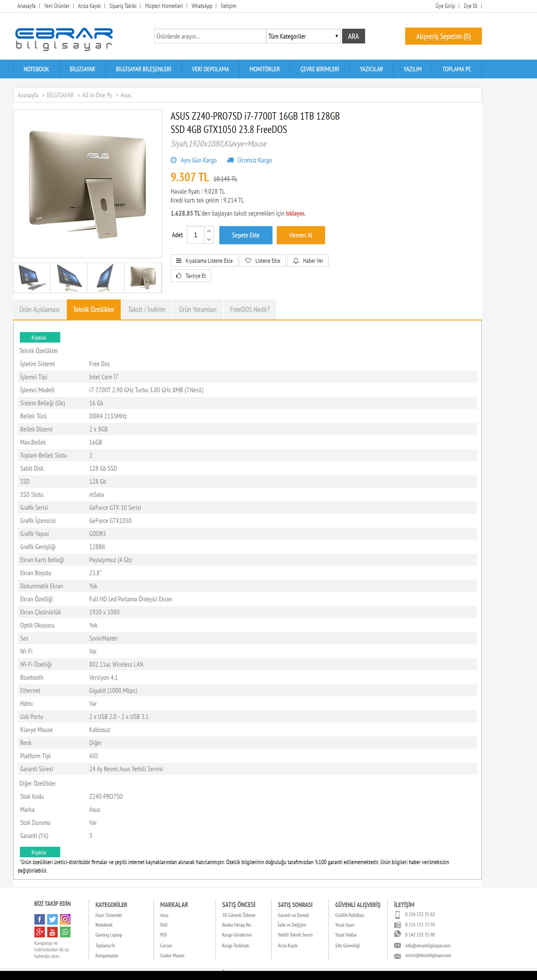Click the truck icon beside Ücretsiz Kargo
This screenshot has height=980, width=537.
click(230, 160)
